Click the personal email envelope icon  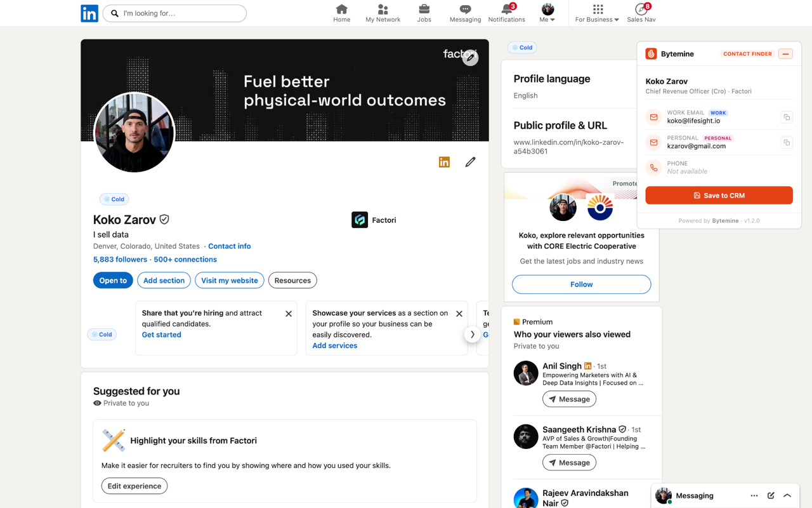pos(653,142)
